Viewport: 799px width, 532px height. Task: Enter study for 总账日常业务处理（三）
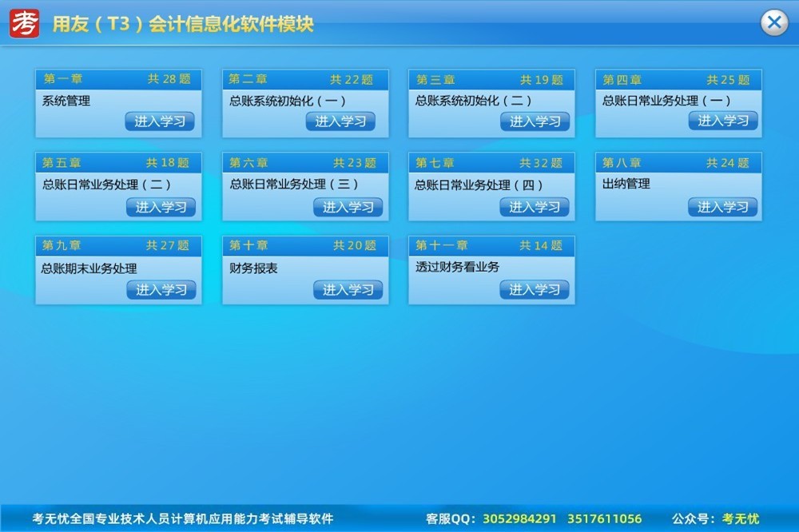[x=348, y=207]
